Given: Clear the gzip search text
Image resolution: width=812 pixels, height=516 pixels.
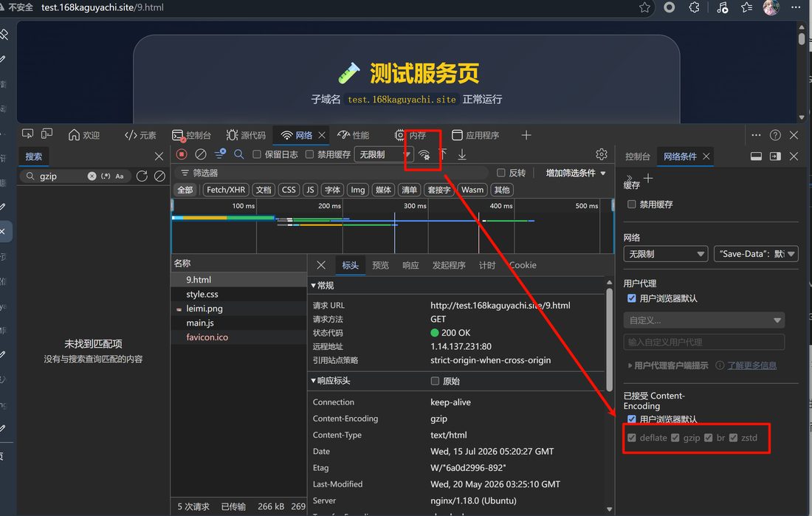Looking at the screenshot, I should click(92, 176).
